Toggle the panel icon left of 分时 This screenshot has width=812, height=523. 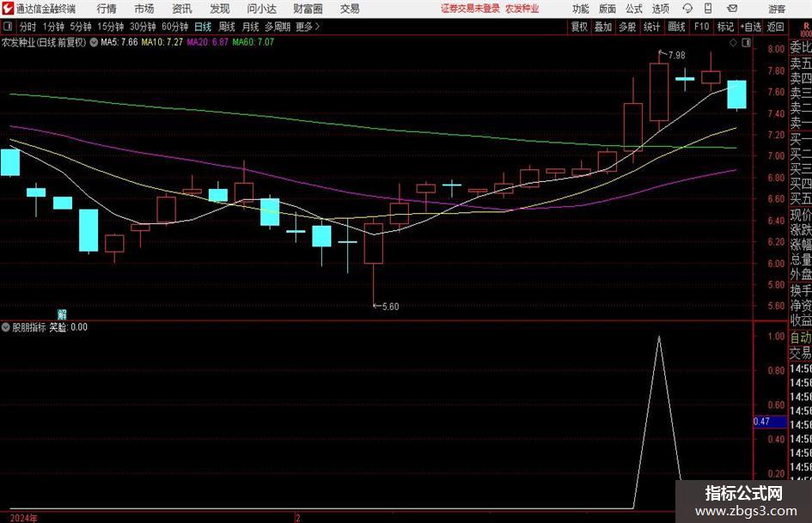coord(8,27)
